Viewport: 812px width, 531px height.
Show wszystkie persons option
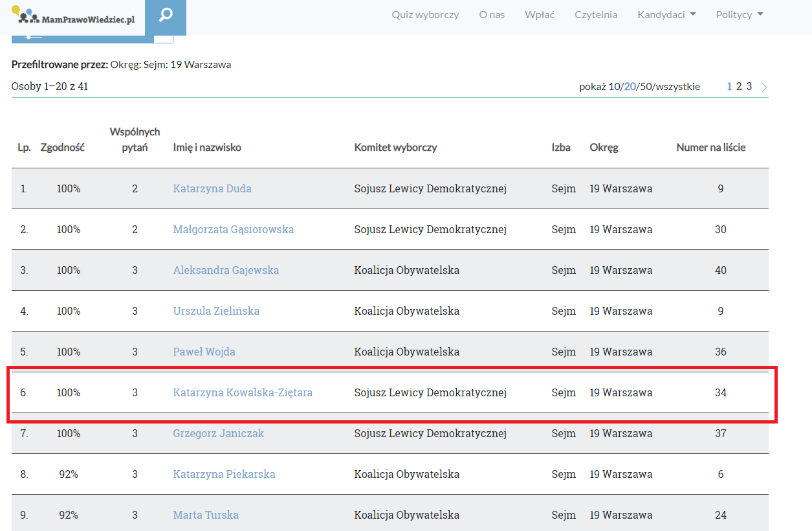pyautogui.click(x=677, y=87)
